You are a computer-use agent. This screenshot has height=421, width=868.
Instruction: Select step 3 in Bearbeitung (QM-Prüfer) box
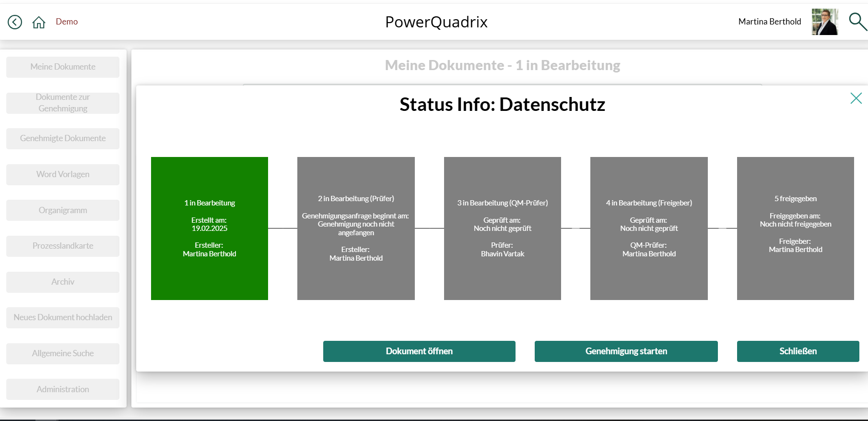click(x=503, y=229)
